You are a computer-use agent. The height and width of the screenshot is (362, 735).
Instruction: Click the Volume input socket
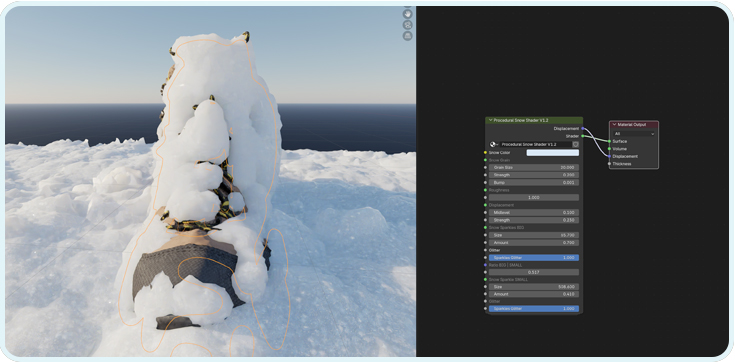[x=609, y=149]
